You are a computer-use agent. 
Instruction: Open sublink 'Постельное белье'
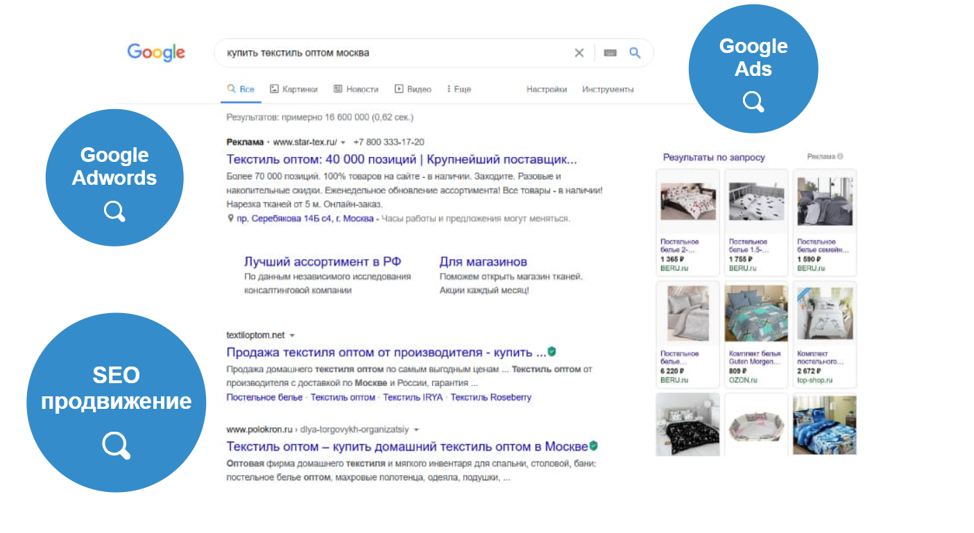coord(264,397)
